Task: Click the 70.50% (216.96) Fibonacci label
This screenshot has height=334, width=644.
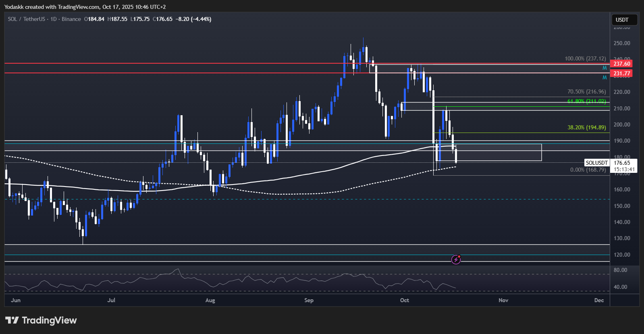Action: coord(586,91)
